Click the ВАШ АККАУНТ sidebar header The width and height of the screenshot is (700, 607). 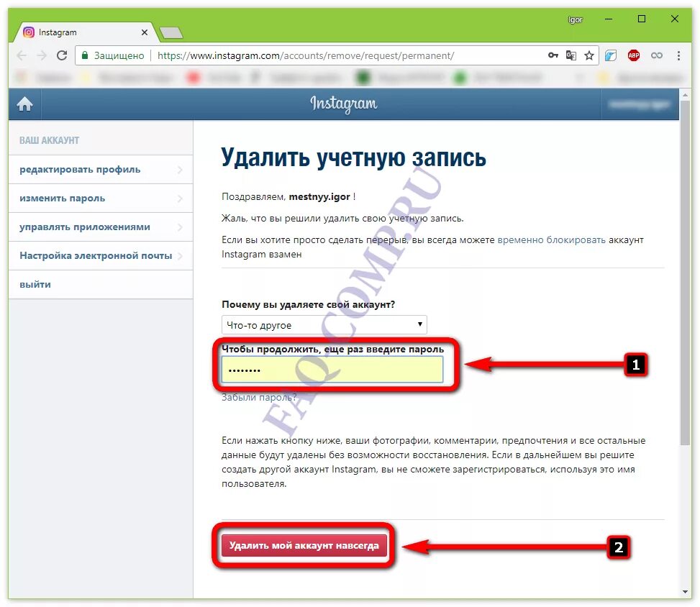(x=49, y=140)
